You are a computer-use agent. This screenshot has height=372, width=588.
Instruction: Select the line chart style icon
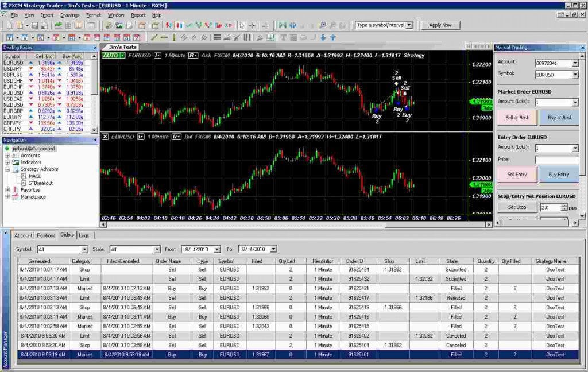click(189, 25)
